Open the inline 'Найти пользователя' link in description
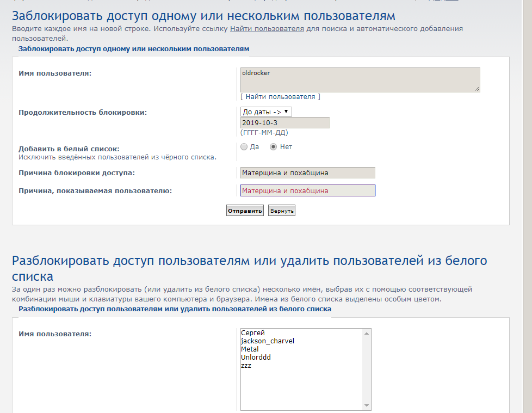The width and height of the screenshot is (532, 413). click(267, 29)
